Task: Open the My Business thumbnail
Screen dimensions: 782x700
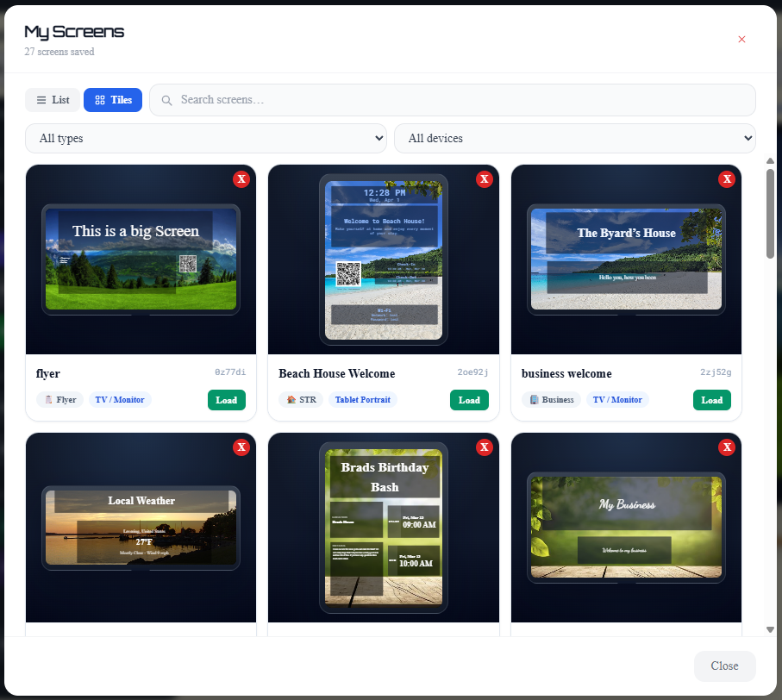Action: tap(626, 528)
